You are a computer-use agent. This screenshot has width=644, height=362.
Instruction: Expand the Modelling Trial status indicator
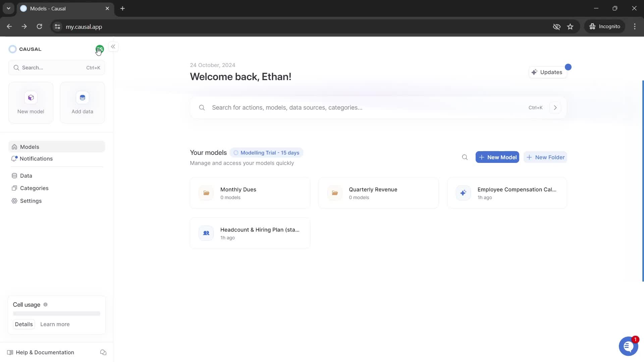267,153
